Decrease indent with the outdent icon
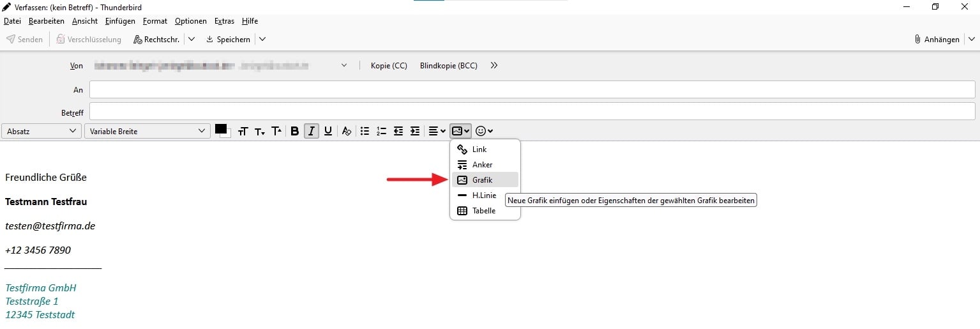Viewport: 980px width, 329px height. coord(398,131)
